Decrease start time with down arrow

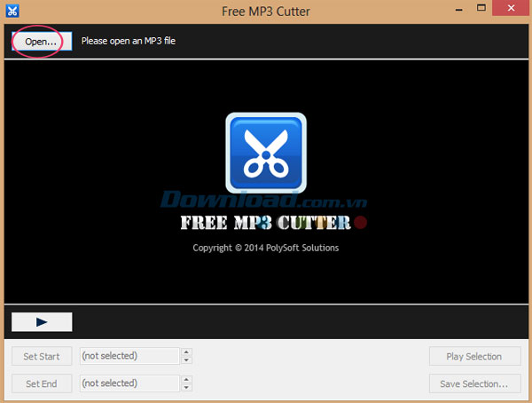(x=186, y=360)
